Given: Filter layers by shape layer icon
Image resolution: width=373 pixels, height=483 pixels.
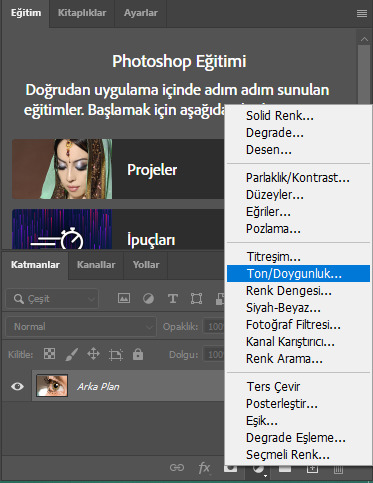Looking at the screenshot, I should coord(196,298).
